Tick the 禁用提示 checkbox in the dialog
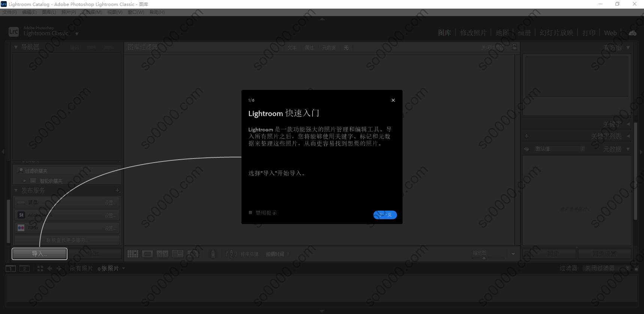The height and width of the screenshot is (314, 644). click(x=250, y=212)
